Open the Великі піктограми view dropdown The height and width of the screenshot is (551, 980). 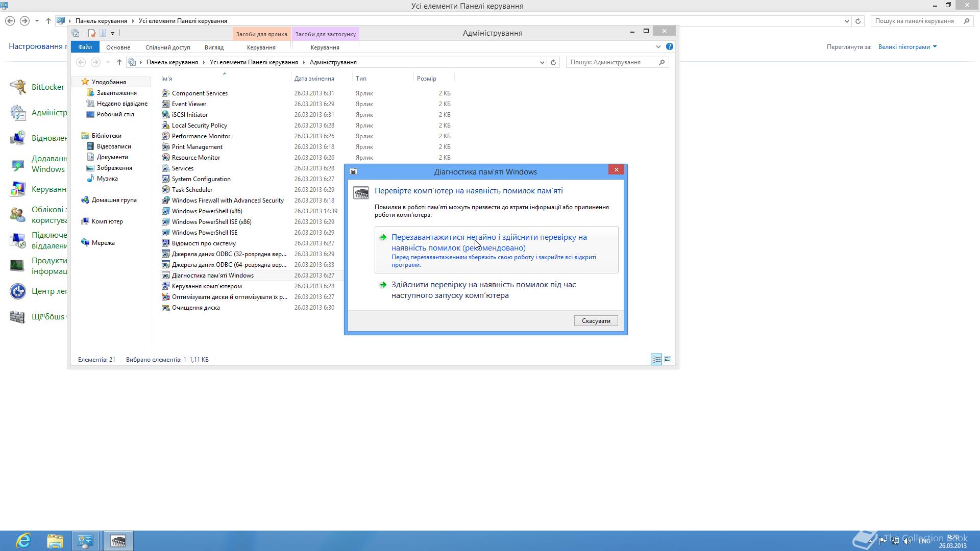click(x=908, y=47)
